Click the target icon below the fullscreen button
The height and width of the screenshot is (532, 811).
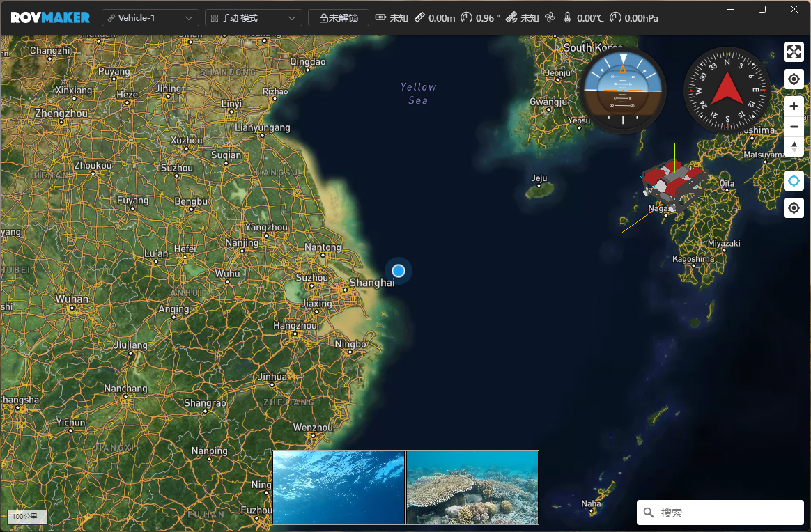pyautogui.click(x=794, y=79)
